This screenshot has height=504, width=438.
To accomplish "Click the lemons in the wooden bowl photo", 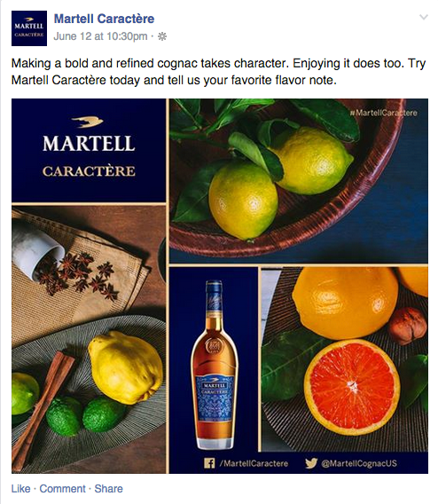I will 299,181.
